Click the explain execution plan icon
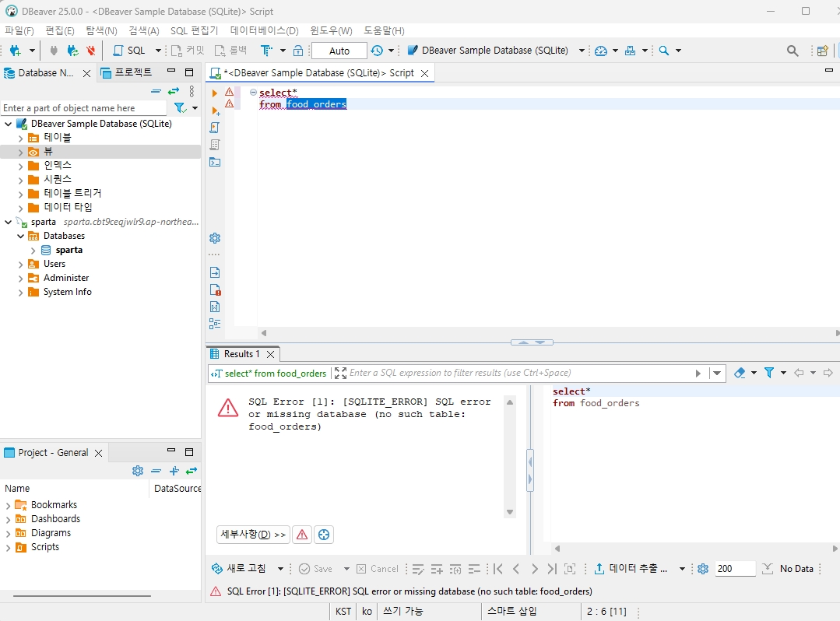 215,145
